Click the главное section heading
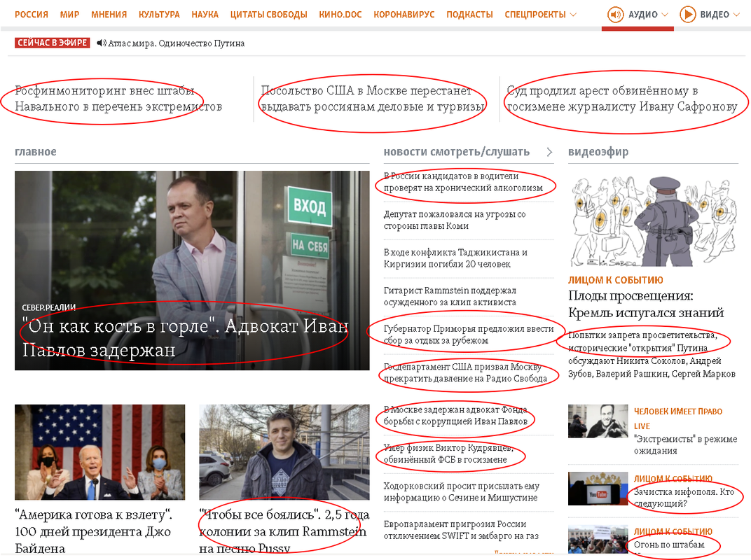Viewport: 751px width, 560px height. pos(36,152)
